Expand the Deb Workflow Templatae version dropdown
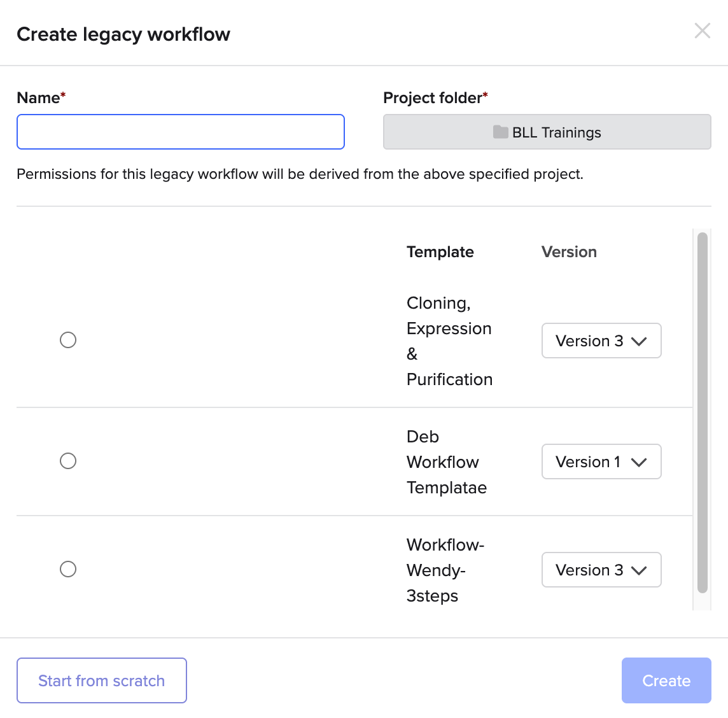This screenshot has height=718, width=728. pos(600,461)
